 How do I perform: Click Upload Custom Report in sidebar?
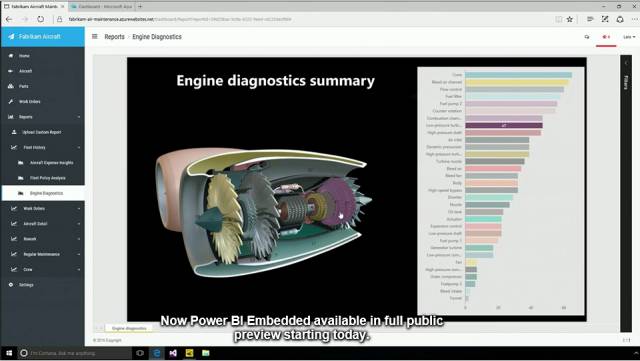43,132
